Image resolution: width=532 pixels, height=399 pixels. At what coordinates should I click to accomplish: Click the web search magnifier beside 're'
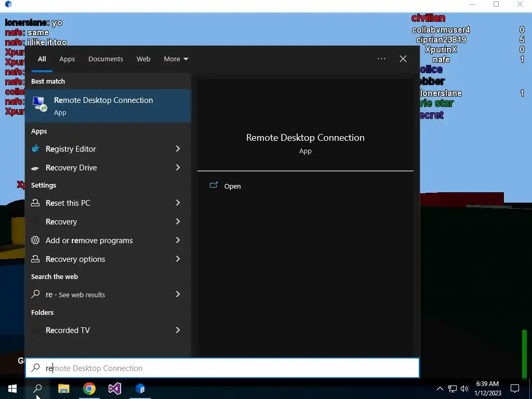point(35,294)
